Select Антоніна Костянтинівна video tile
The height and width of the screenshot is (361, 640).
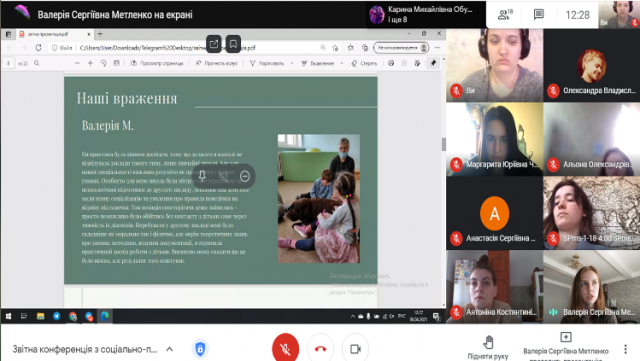point(495,287)
